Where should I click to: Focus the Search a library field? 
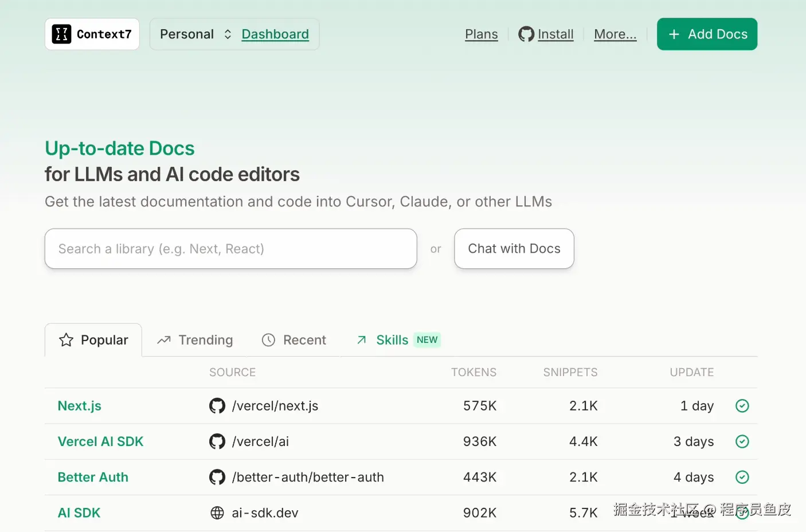coord(230,249)
